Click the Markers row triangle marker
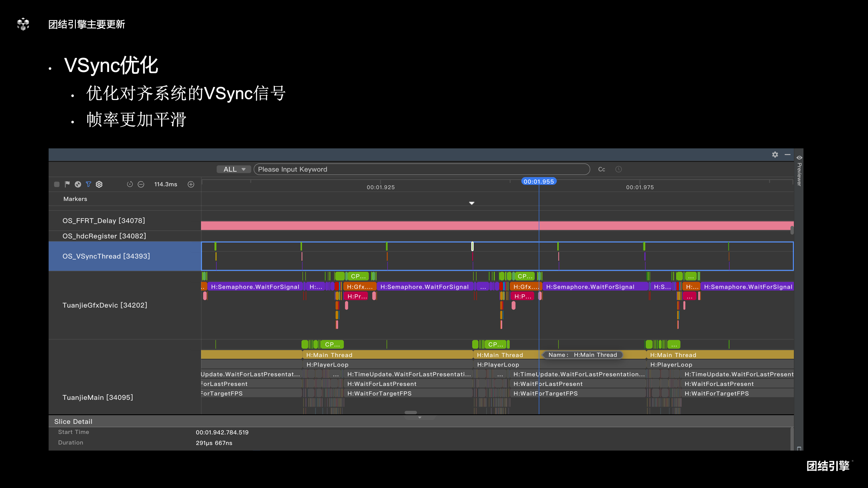The image size is (868, 488). 472,203
